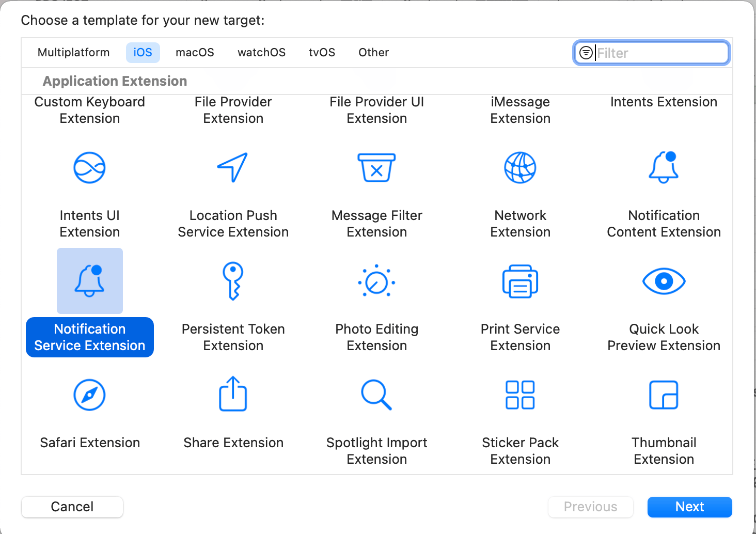The width and height of the screenshot is (756, 534).
Task: Select the iOS platform tab
Action: click(x=143, y=53)
